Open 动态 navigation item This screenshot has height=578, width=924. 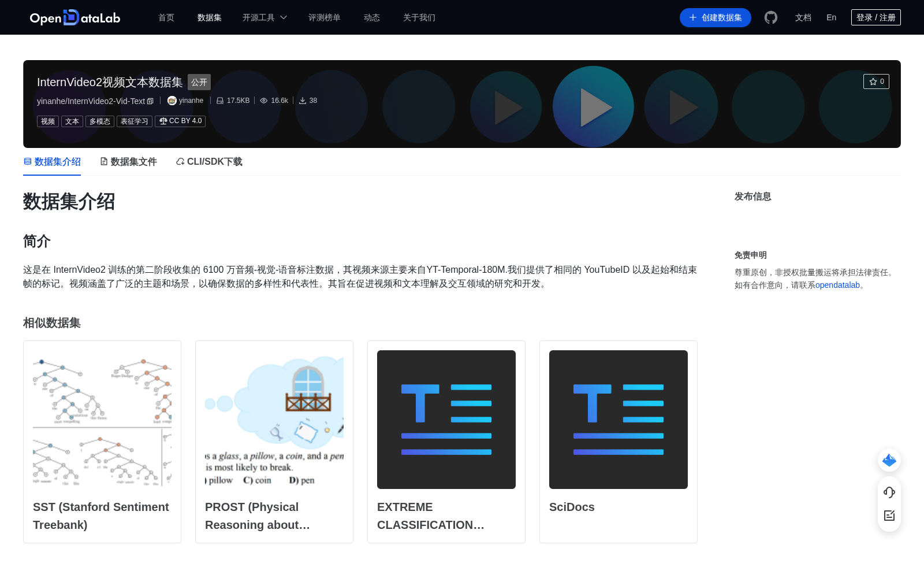click(x=372, y=17)
